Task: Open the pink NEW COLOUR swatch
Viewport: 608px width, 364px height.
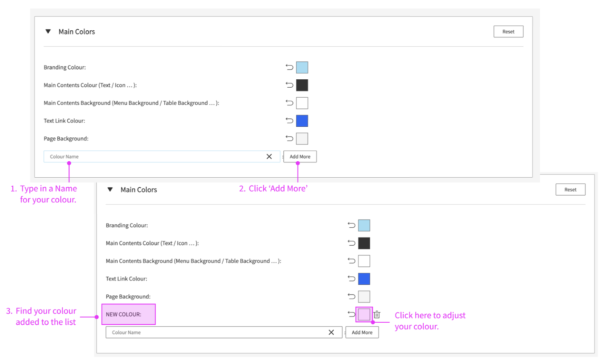Action: point(364,314)
